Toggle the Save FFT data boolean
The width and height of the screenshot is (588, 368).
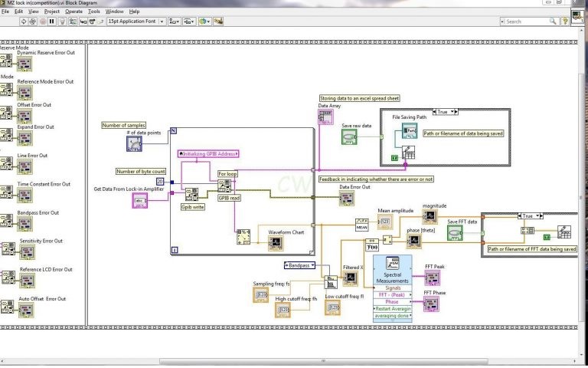[455, 233]
